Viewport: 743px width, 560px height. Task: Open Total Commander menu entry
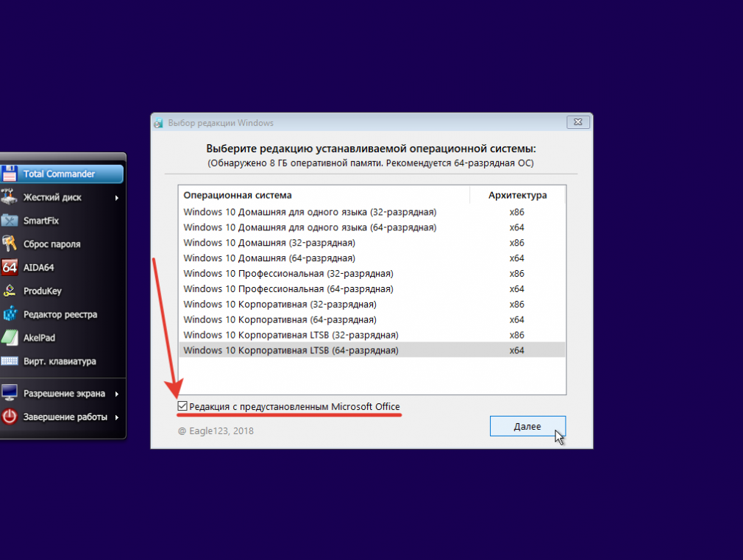pyautogui.click(x=62, y=174)
